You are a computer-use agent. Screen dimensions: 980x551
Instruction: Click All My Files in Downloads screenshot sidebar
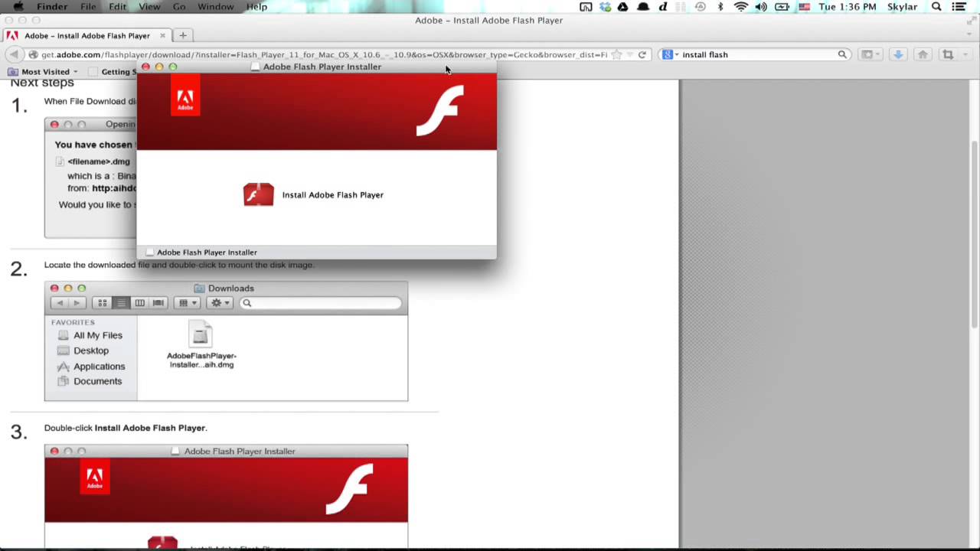(90, 335)
